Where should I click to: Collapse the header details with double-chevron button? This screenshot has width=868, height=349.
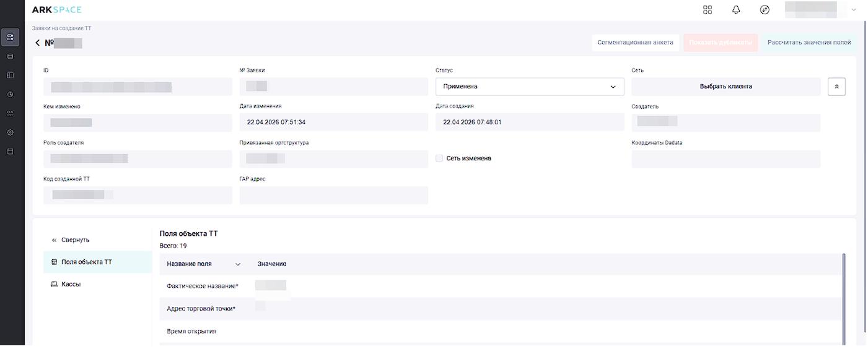[836, 87]
